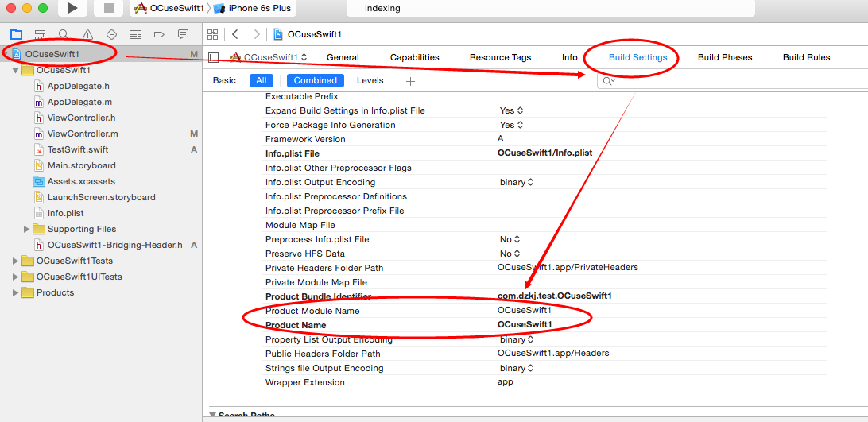
Task: Open the Report navigator speech-bubble icon
Action: pyautogui.click(x=184, y=34)
